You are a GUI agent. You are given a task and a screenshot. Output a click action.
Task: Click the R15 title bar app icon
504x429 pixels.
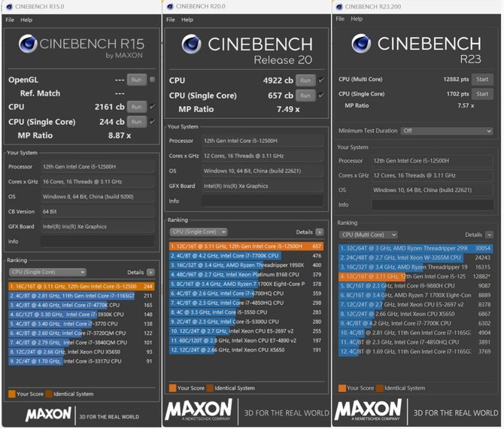(7, 5)
